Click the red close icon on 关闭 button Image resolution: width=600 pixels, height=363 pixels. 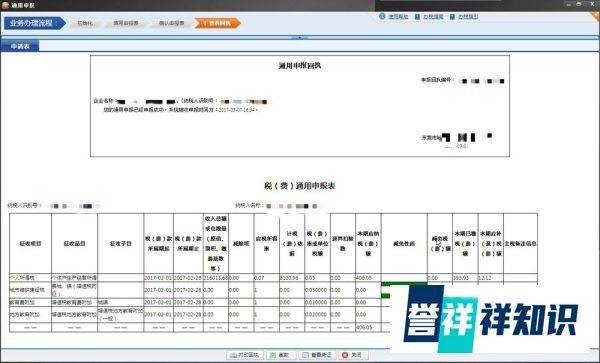click(345, 355)
